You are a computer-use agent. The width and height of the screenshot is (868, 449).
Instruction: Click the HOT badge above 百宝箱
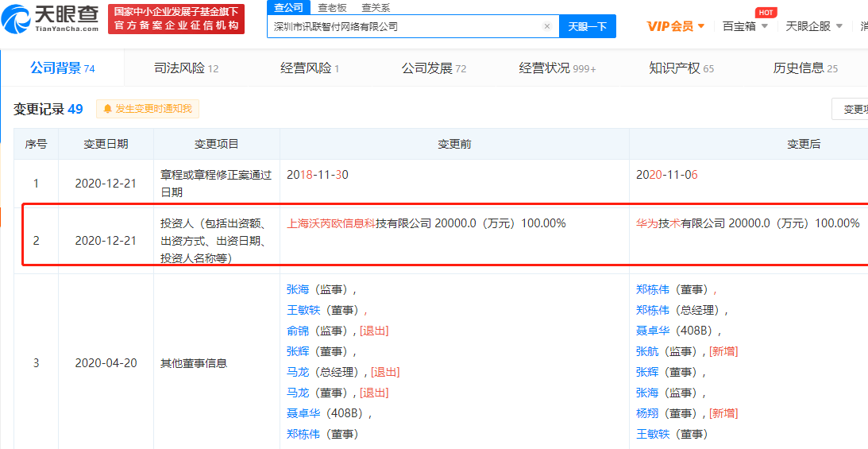[x=766, y=12]
